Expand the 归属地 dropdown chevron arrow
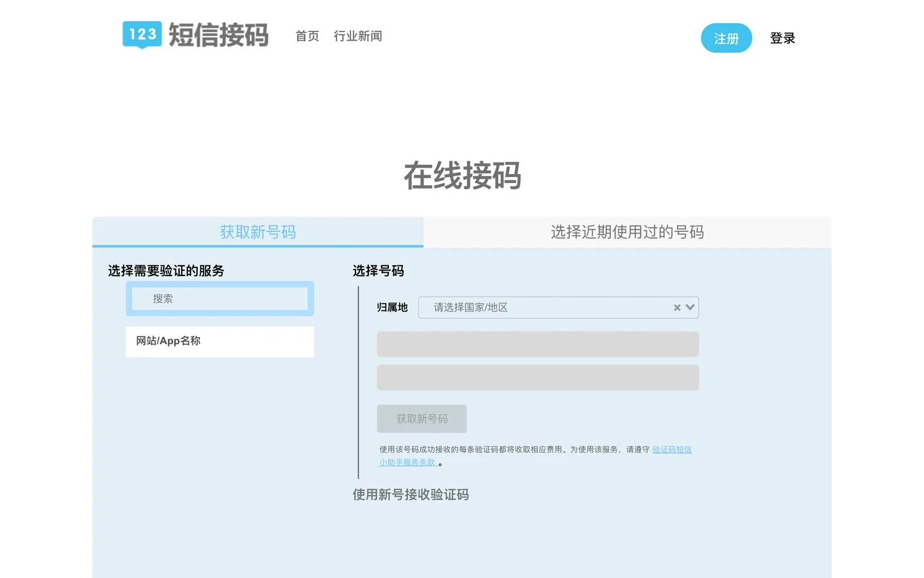 coord(690,308)
